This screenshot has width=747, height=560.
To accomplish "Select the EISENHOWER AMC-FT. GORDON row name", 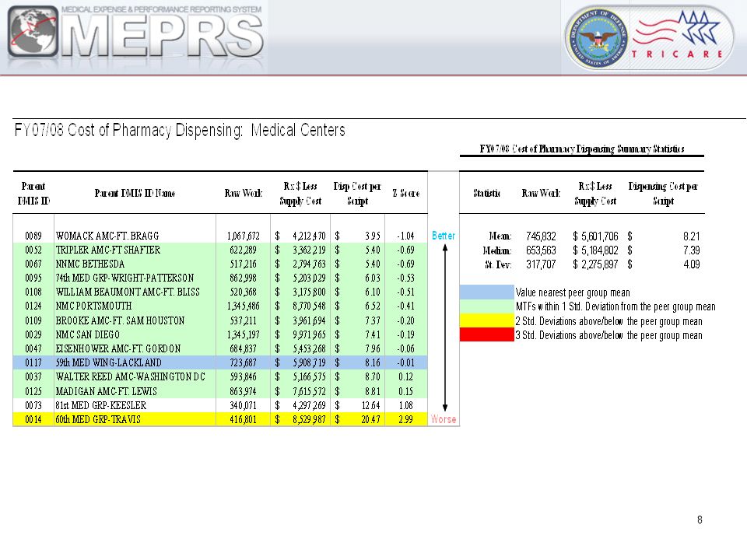I will tap(118, 348).
